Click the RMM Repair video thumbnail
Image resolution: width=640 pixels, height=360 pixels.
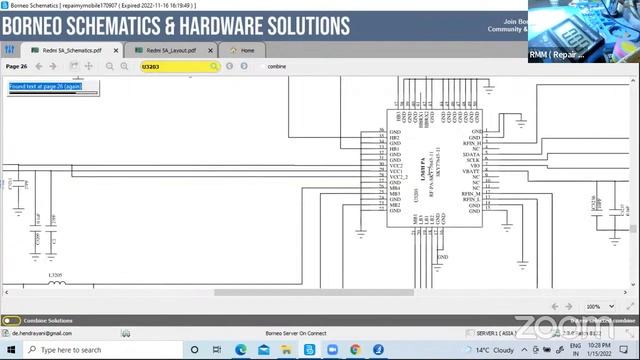coord(584,31)
